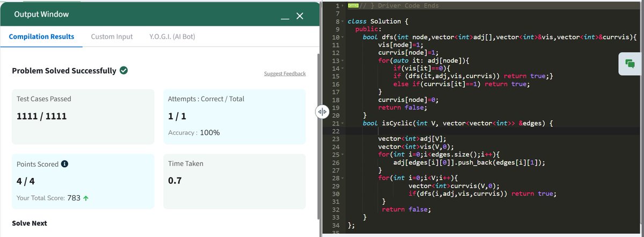Click Your Total Score: 783 text
Image resolution: width=644 pixels, height=237 pixels.
(48, 198)
